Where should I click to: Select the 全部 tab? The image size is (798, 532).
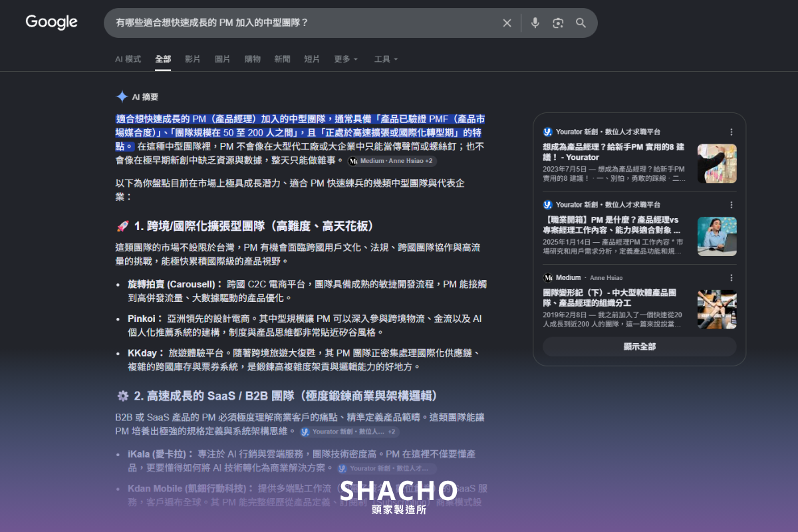pos(163,59)
